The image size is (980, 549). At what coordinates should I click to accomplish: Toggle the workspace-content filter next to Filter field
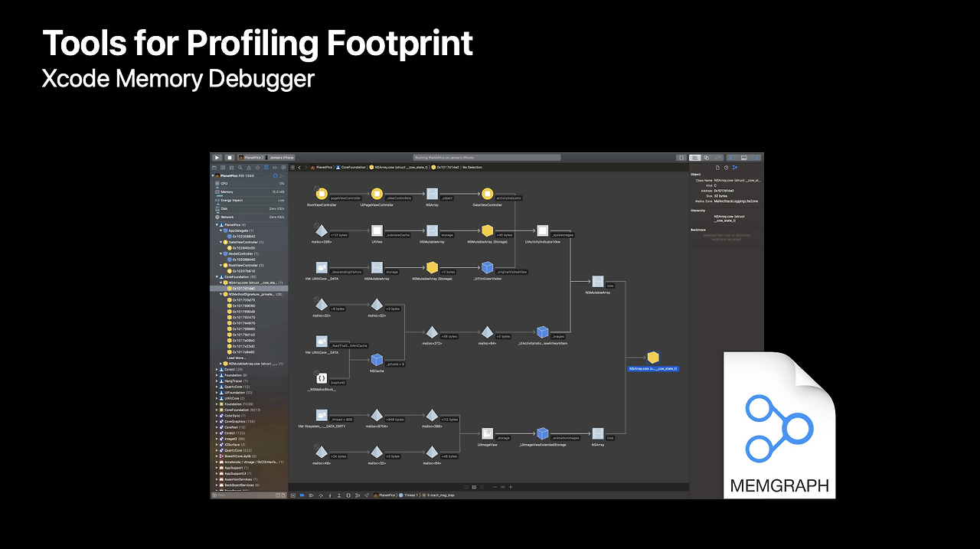click(283, 495)
